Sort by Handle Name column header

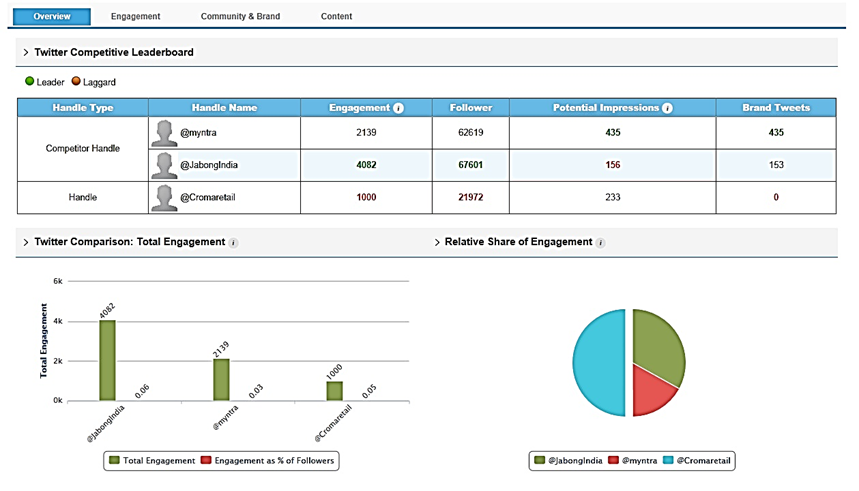[224, 108]
